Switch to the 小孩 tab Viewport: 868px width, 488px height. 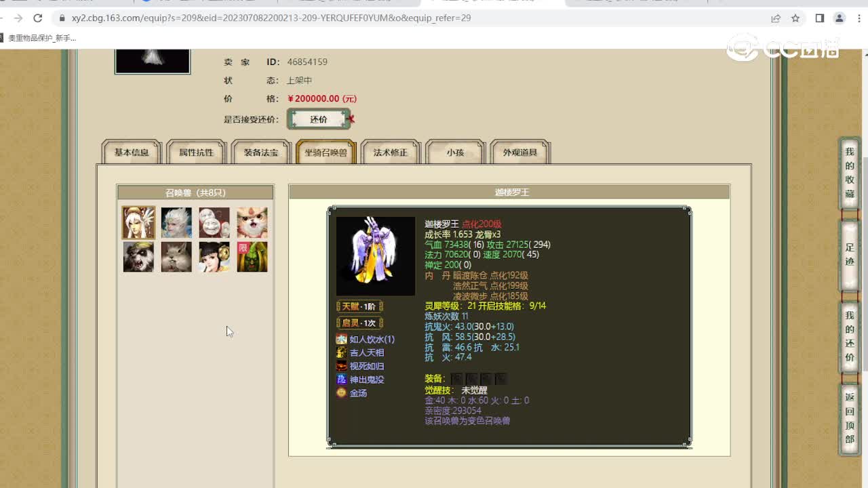tap(456, 152)
